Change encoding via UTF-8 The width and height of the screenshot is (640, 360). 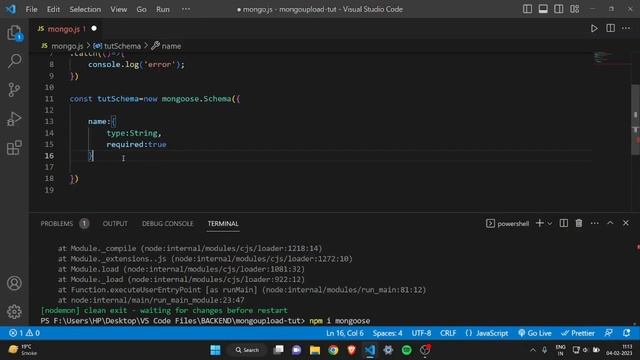click(x=421, y=333)
